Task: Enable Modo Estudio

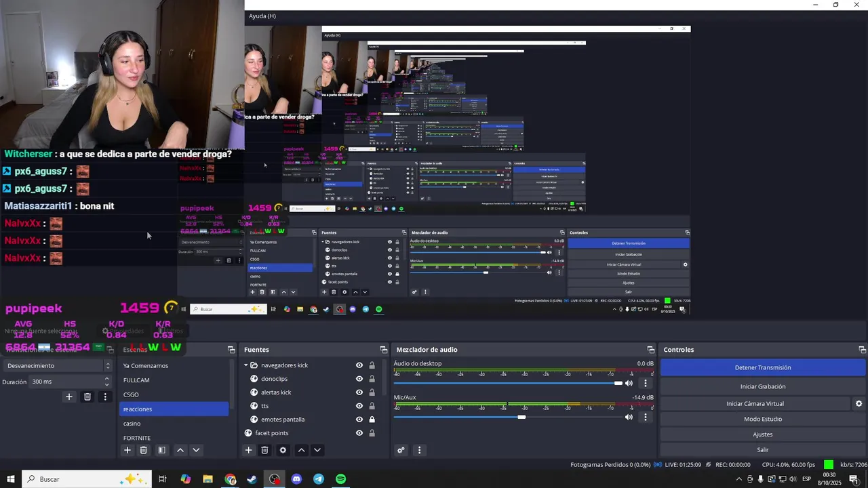Action: pyautogui.click(x=763, y=419)
